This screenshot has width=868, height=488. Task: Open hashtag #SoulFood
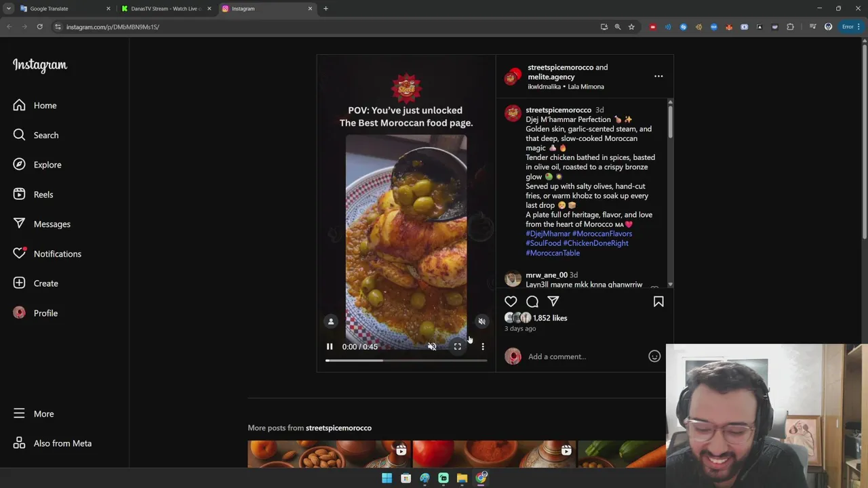543,243
